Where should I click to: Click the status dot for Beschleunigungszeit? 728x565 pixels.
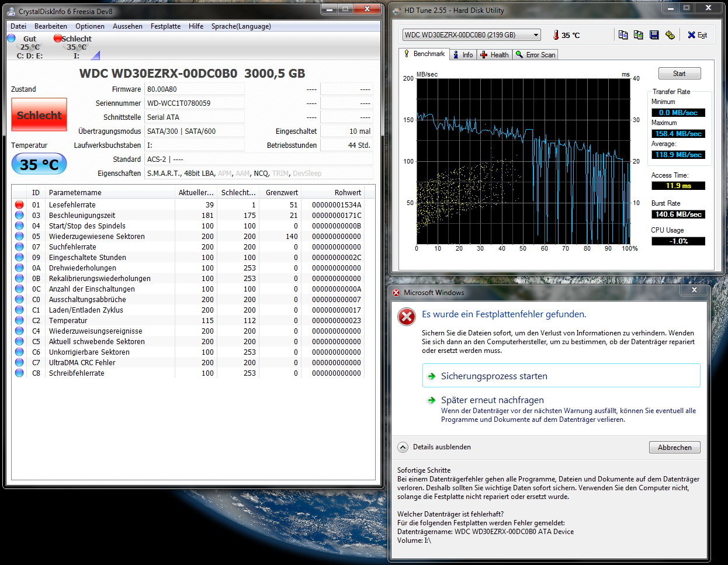coord(19,216)
